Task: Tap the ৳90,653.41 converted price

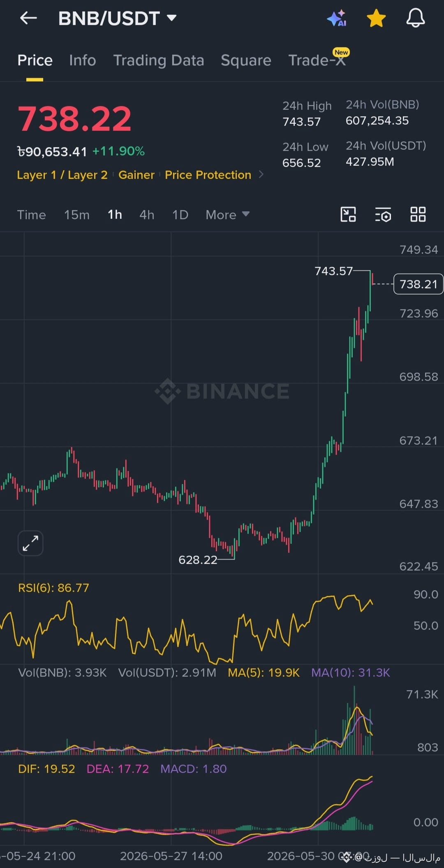Action: [x=52, y=152]
